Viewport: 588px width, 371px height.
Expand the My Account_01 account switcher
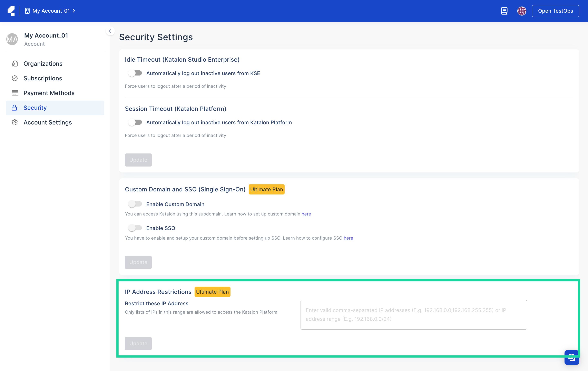tap(50, 11)
